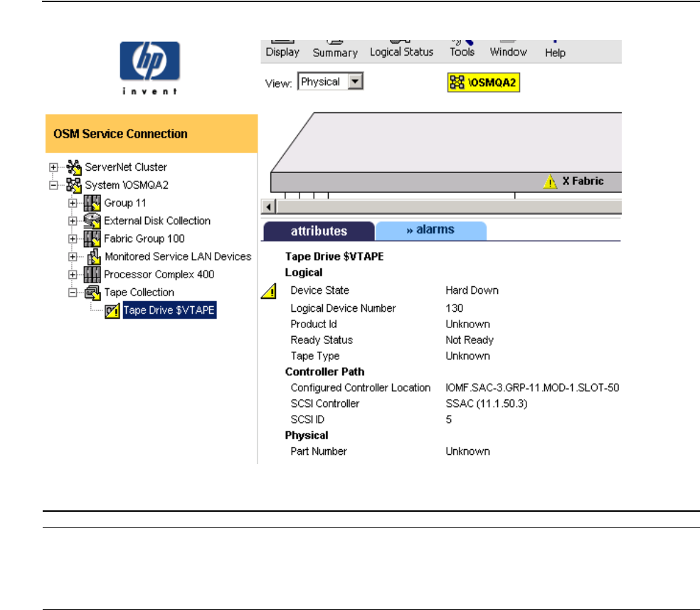Click the Processor Complex 400 icon
The width and height of the screenshot is (700, 610).
(x=92, y=275)
